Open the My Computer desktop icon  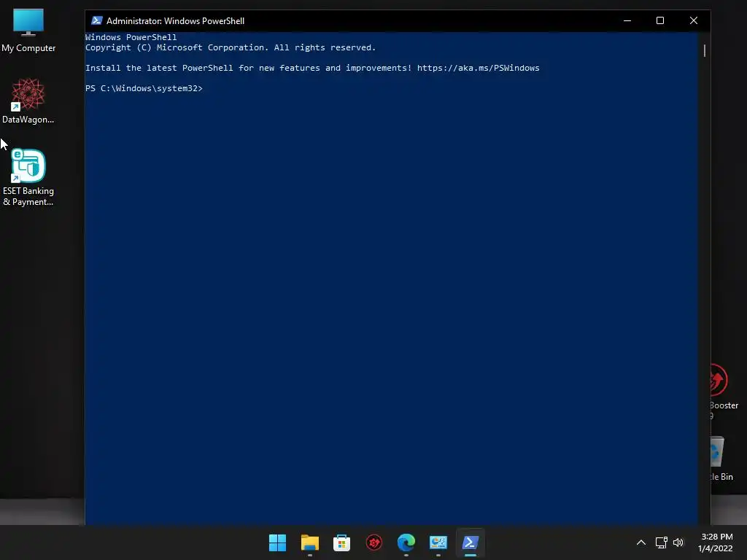[x=28, y=31]
